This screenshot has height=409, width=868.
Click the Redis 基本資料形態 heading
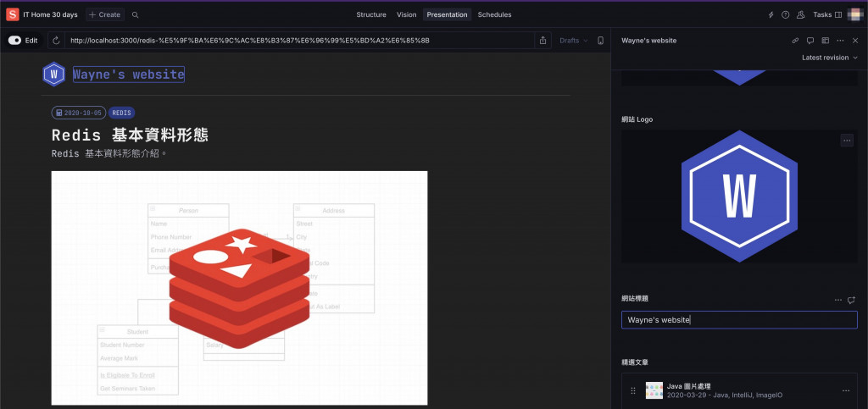click(x=130, y=135)
